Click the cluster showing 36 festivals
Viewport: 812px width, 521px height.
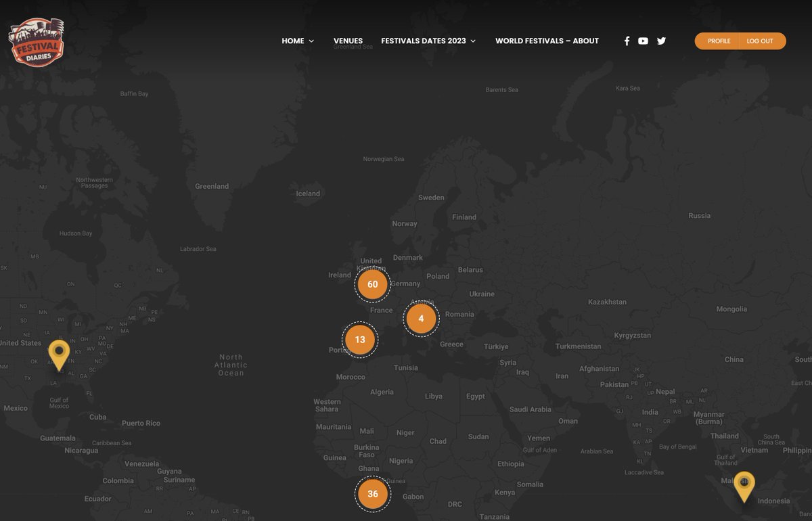373,494
